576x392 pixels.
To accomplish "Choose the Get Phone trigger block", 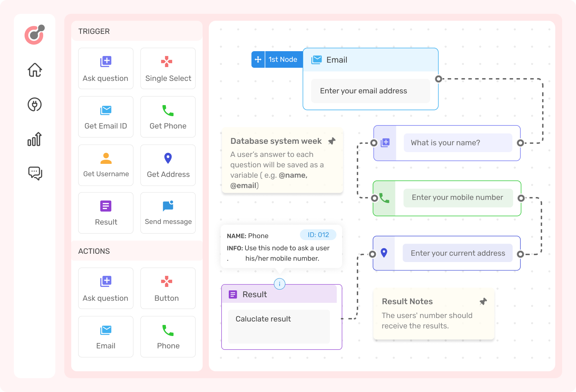I will coord(168,117).
